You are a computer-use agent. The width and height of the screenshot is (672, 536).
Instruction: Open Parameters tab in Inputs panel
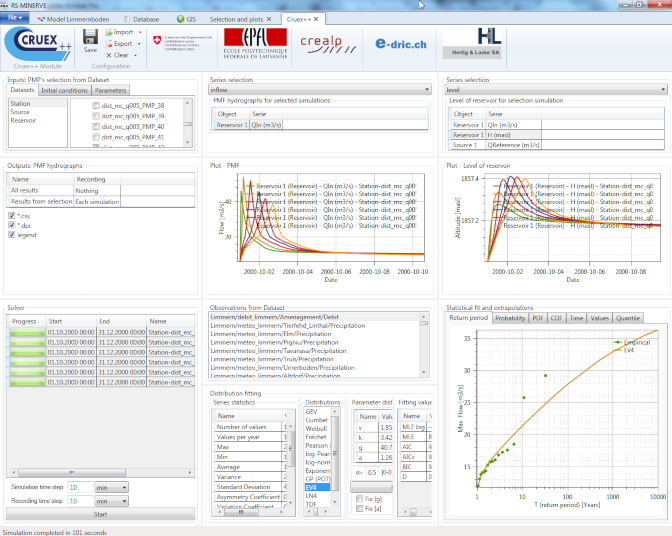(111, 90)
